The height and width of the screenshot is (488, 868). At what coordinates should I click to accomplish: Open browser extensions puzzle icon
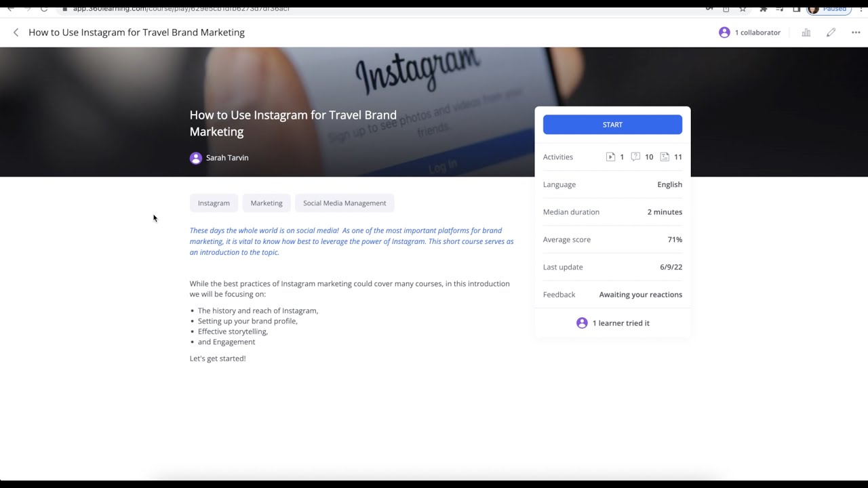(763, 8)
